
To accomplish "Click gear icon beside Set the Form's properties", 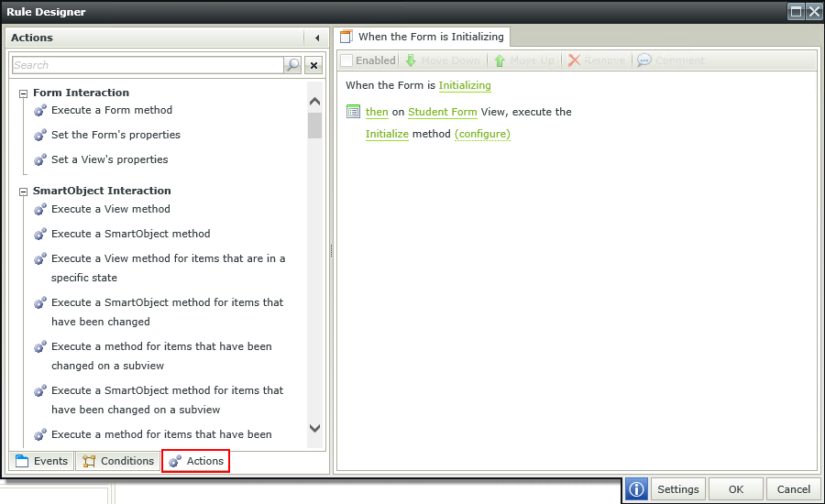I will point(40,136).
